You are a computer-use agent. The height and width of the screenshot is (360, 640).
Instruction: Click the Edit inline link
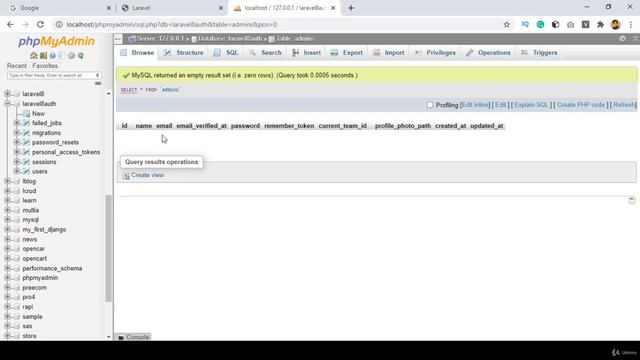474,105
